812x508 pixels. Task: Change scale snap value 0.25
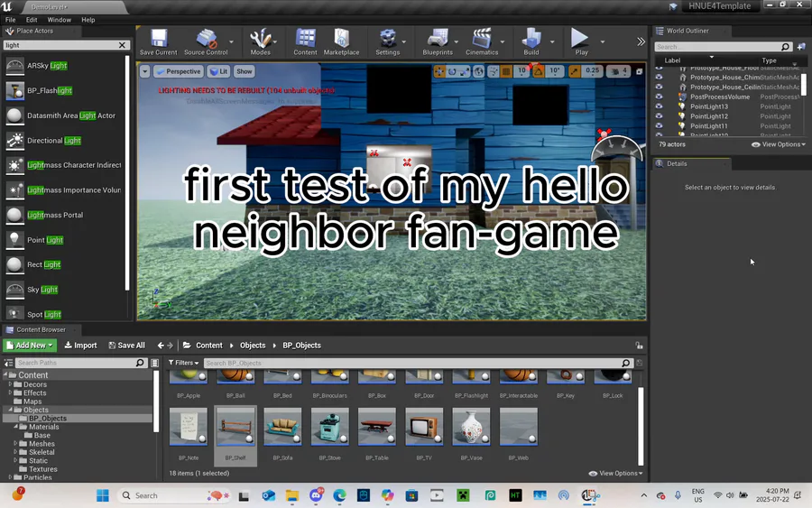point(592,71)
